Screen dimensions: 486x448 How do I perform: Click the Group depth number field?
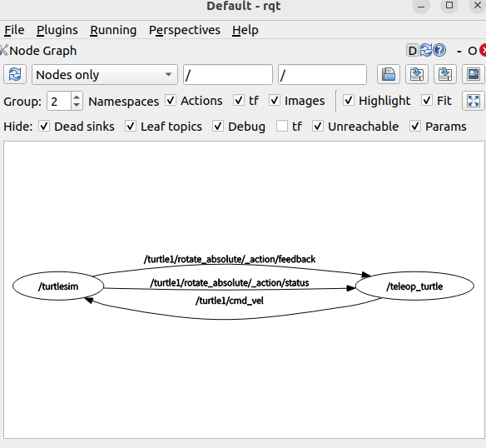[x=59, y=101]
